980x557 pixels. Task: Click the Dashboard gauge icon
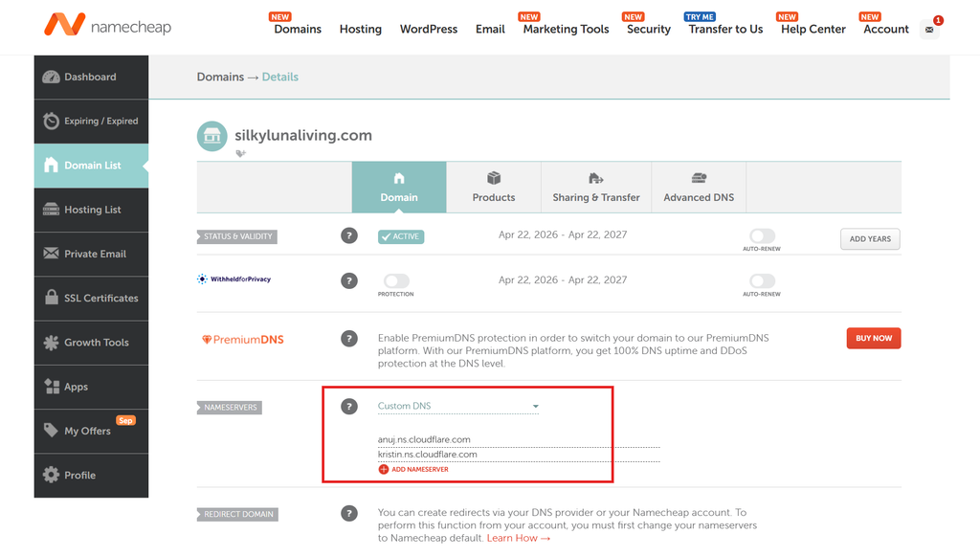(51, 77)
